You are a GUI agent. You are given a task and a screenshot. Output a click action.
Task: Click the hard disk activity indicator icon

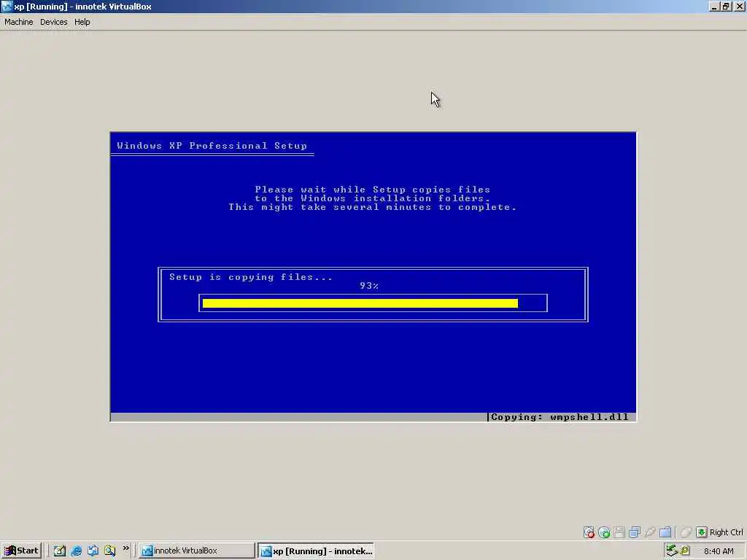pyautogui.click(x=589, y=532)
